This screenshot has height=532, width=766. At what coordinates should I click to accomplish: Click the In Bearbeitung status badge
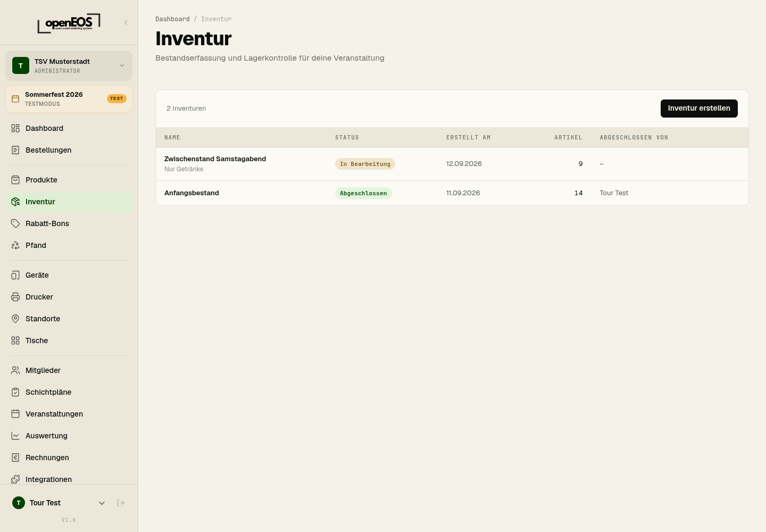[365, 164]
